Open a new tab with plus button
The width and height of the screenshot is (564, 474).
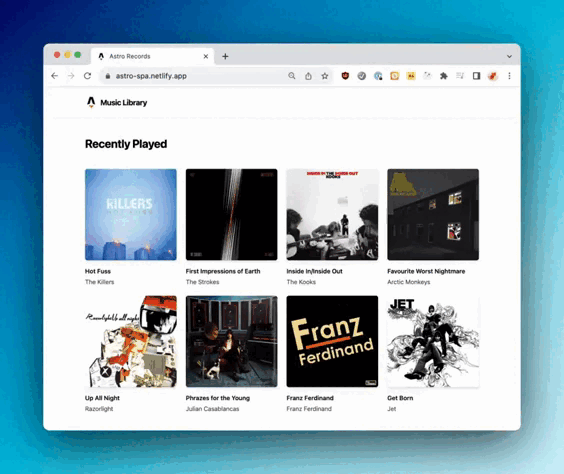225,56
